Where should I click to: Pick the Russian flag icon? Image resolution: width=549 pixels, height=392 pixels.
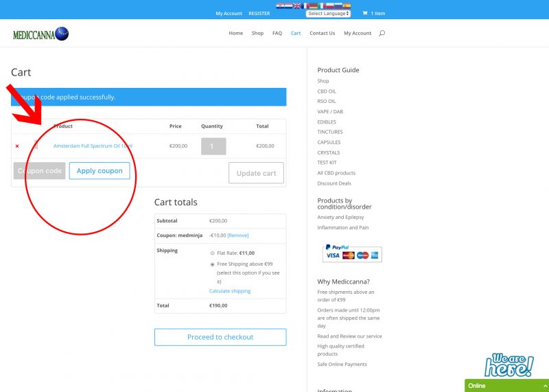click(338, 5)
